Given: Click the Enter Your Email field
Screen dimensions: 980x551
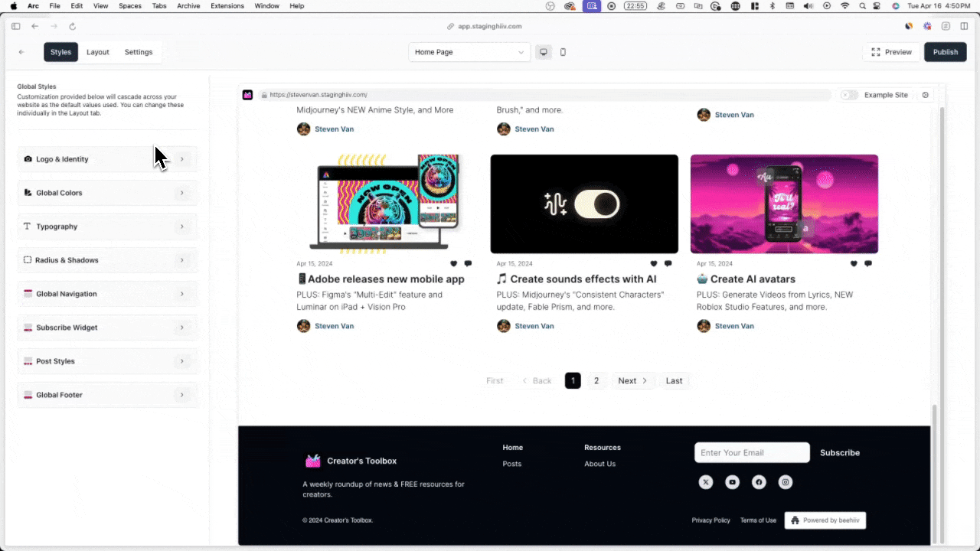Looking at the screenshot, I should pyautogui.click(x=752, y=452).
